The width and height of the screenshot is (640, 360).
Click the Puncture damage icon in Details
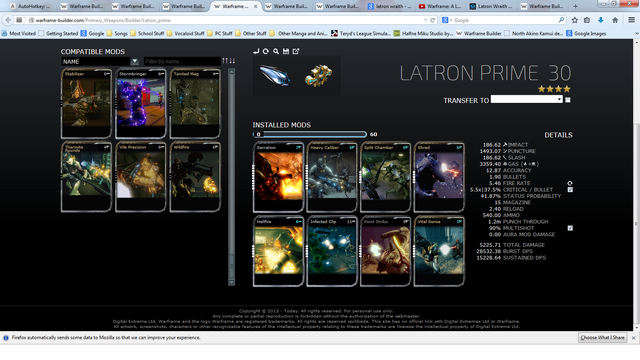pyautogui.click(x=505, y=151)
